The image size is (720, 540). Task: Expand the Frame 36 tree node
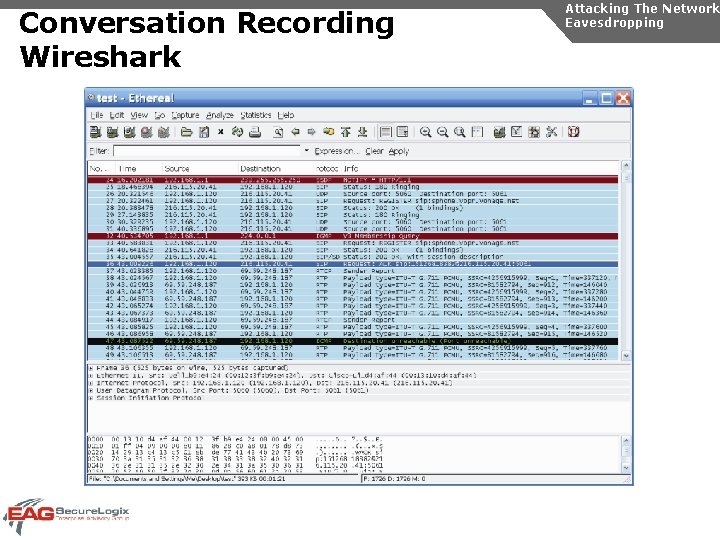(x=91, y=368)
